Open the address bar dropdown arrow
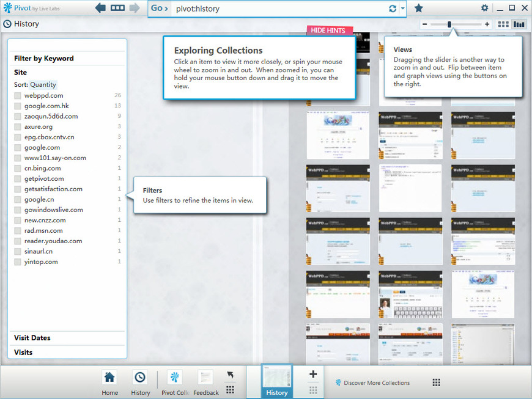 (402, 9)
